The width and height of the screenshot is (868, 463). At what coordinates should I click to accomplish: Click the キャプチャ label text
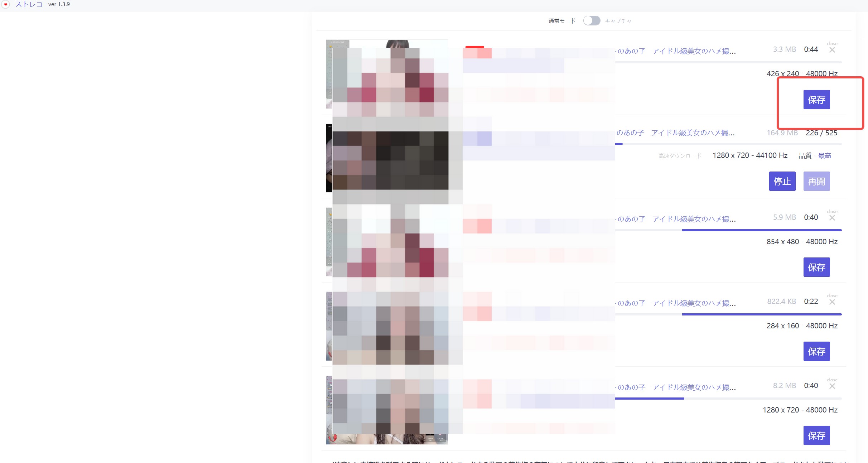(619, 21)
